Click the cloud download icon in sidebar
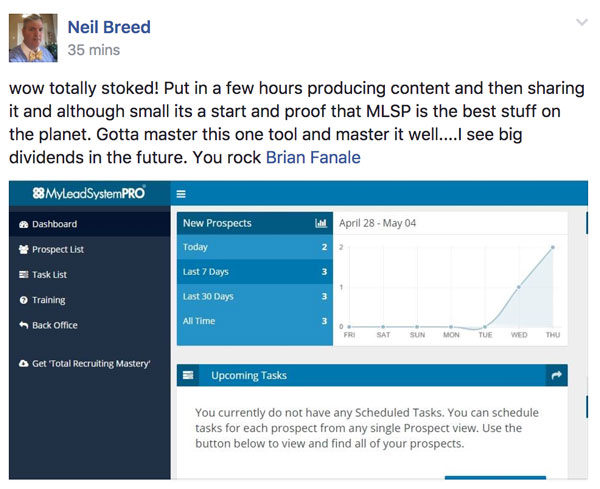 click(23, 363)
